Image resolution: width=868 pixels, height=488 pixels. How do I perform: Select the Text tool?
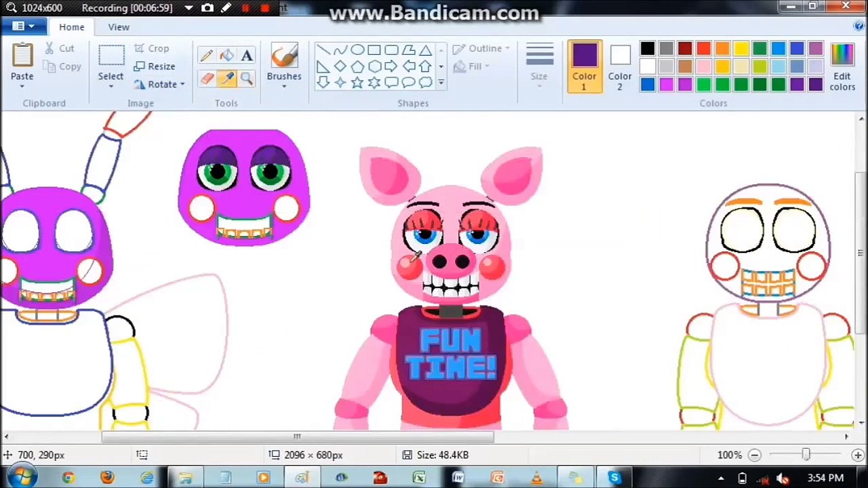coord(246,56)
